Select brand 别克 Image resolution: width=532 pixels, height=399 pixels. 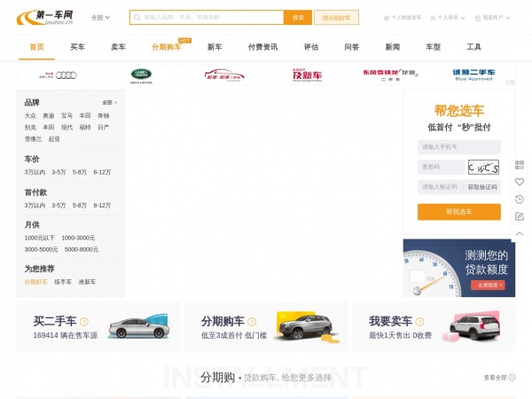[30, 127]
